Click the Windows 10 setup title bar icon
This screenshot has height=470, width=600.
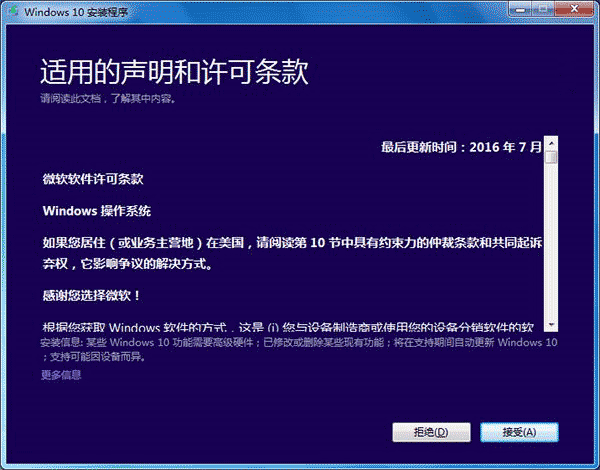14,11
